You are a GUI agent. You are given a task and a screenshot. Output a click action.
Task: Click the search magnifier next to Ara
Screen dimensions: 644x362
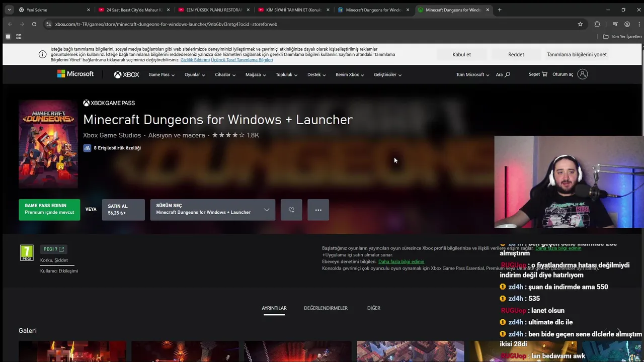click(507, 74)
